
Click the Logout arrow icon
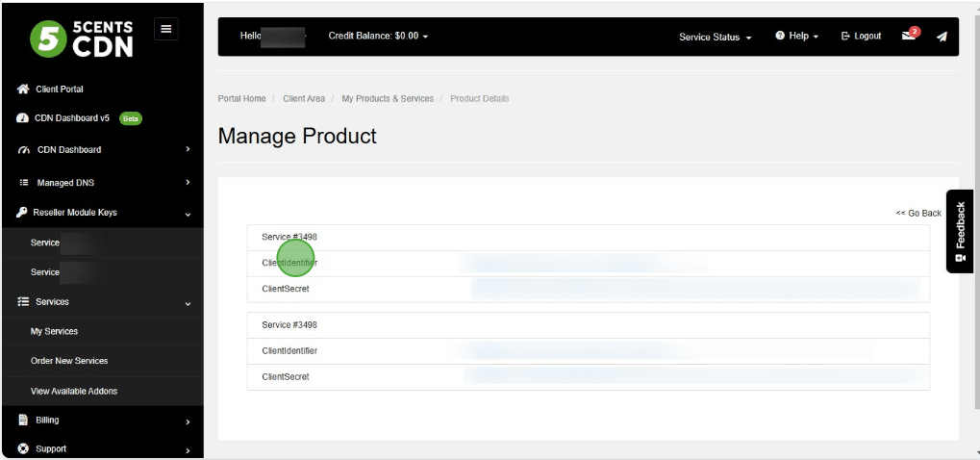[845, 36]
